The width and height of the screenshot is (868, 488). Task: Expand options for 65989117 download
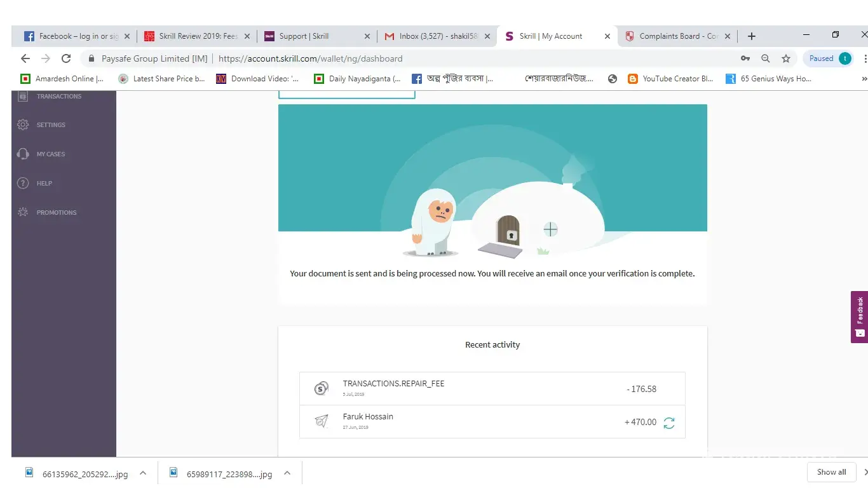tap(287, 473)
